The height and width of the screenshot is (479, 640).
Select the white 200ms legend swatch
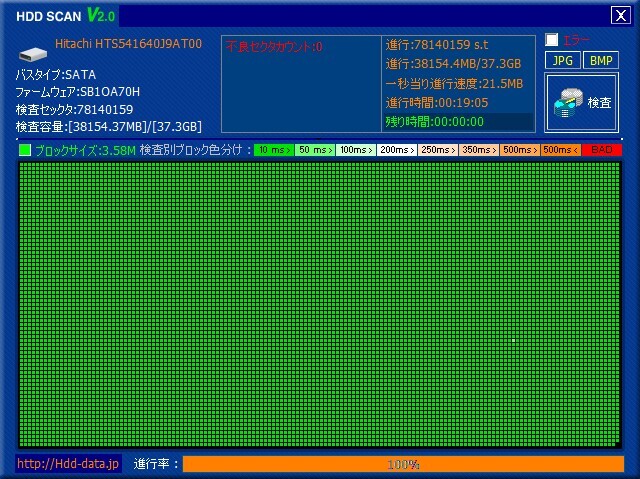(397, 150)
